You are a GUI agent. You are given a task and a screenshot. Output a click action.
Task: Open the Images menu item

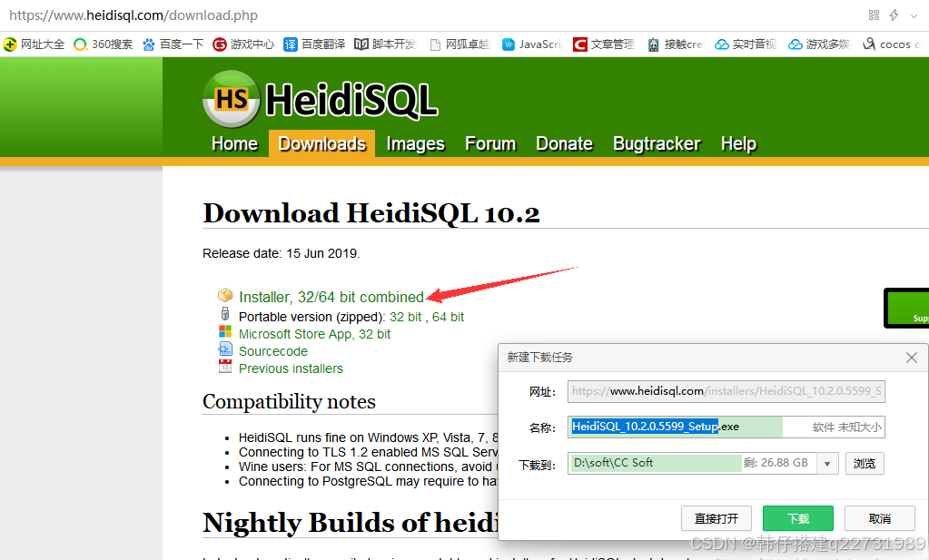pos(415,143)
